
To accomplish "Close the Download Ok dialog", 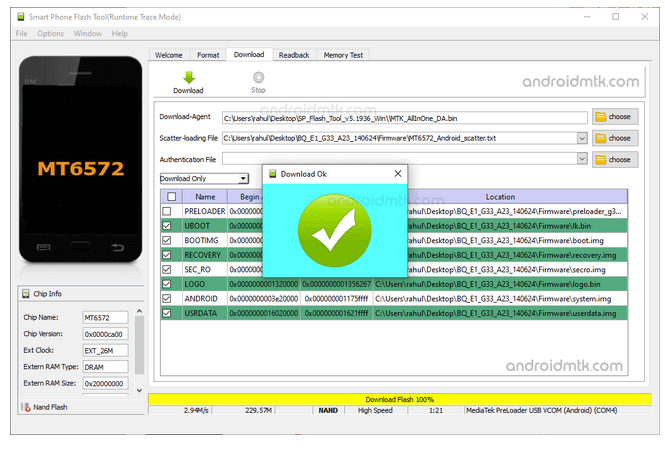I will (x=397, y=173).
